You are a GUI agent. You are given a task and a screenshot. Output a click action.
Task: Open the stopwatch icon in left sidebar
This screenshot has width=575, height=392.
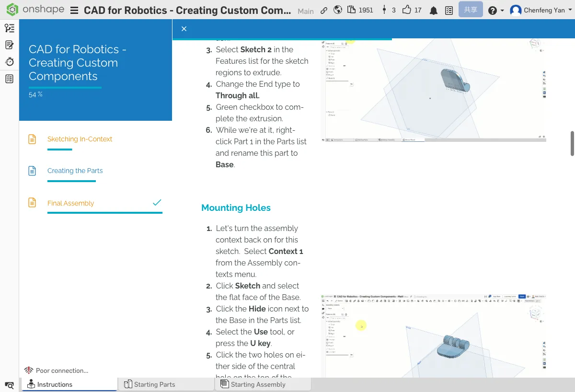tap(9, 61)
